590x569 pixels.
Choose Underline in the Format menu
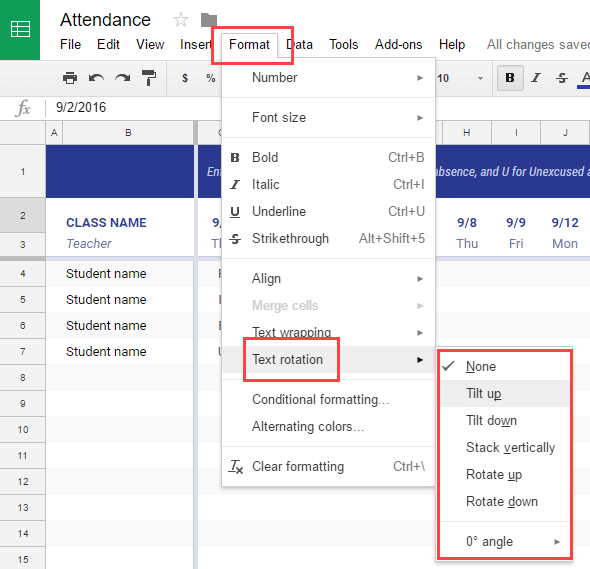pyautogui.click(x=328, y=211)
